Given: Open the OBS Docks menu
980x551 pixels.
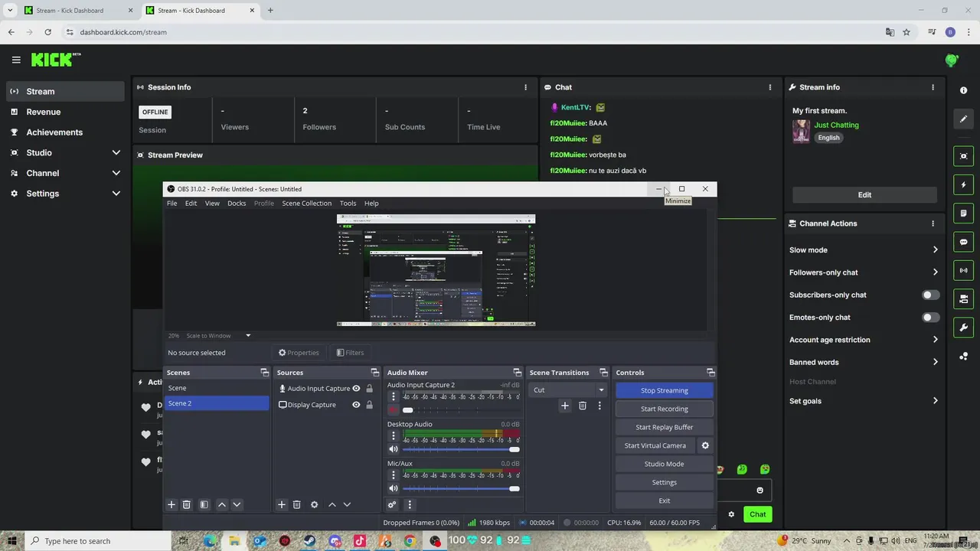Looking at the screenshot, I should pyautogui.click(x=237, y=203).
